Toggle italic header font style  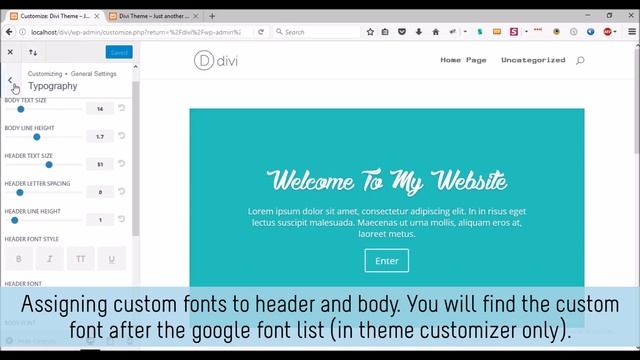click(50, 259)
